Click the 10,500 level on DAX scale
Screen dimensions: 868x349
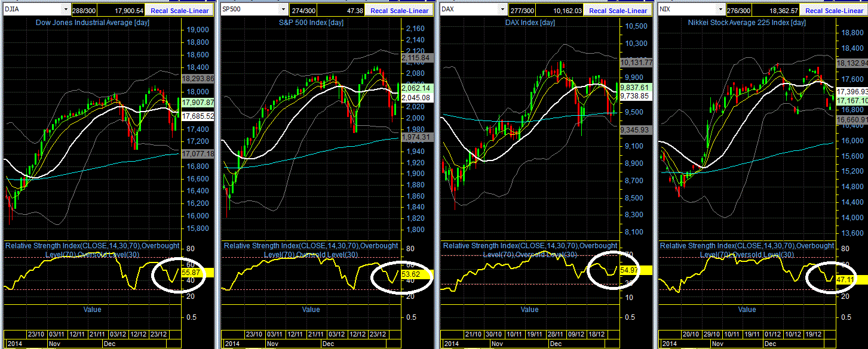[x=637, y=26]
